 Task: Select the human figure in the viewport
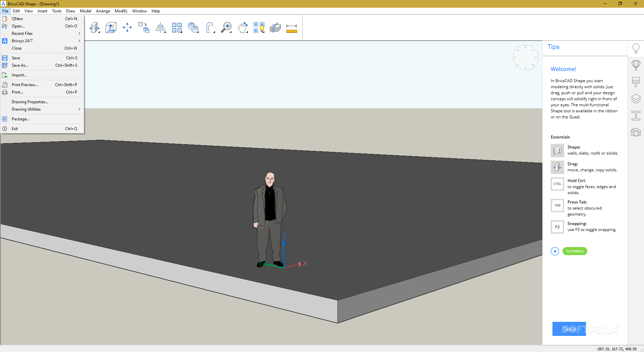[x=269, y=220]
